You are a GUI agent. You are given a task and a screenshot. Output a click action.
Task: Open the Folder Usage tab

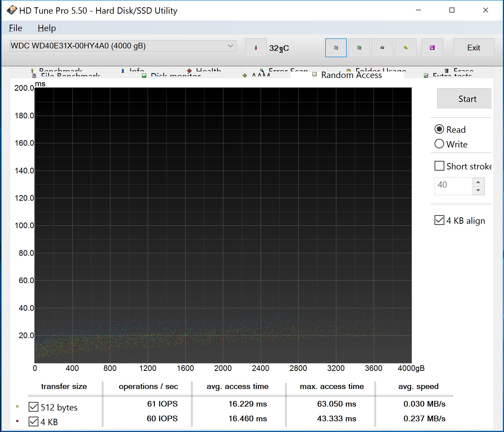[x=377, y=70]
